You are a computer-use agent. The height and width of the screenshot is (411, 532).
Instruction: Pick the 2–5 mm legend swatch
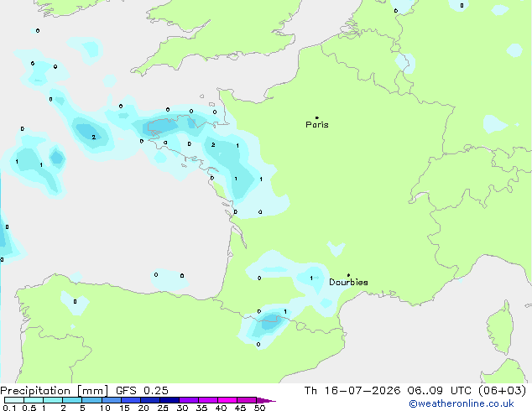click(x=72, y=400)
